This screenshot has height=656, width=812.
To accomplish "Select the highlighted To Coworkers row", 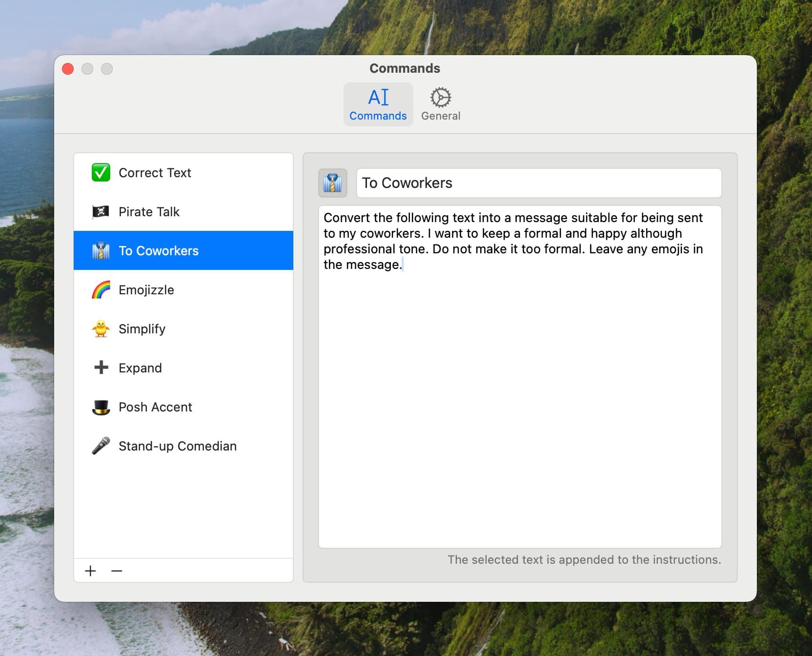I will 183,251.
